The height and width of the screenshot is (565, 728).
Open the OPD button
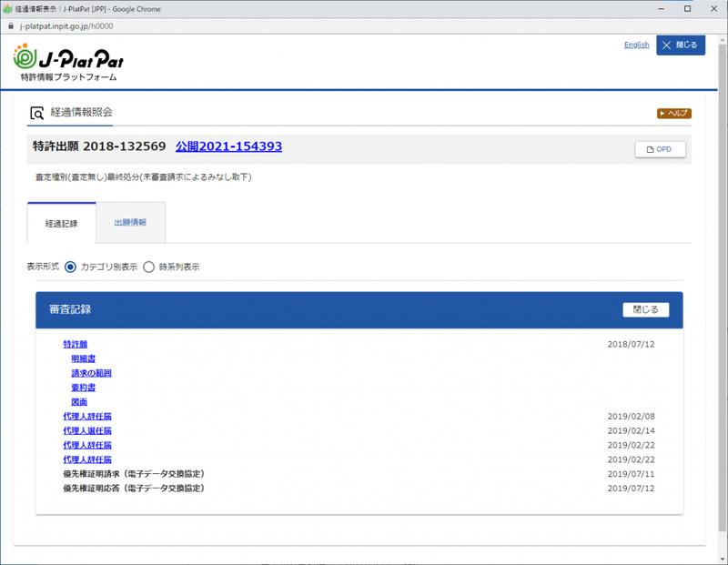[660, 149]
